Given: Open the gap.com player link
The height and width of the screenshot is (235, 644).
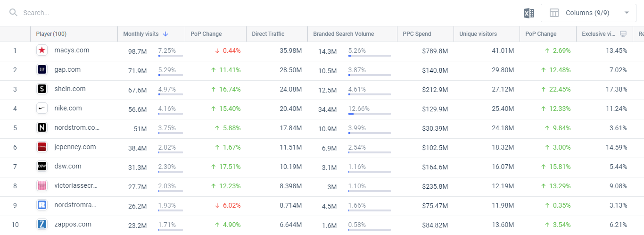Looking at the screenshot, I should (x=67, y=69).
